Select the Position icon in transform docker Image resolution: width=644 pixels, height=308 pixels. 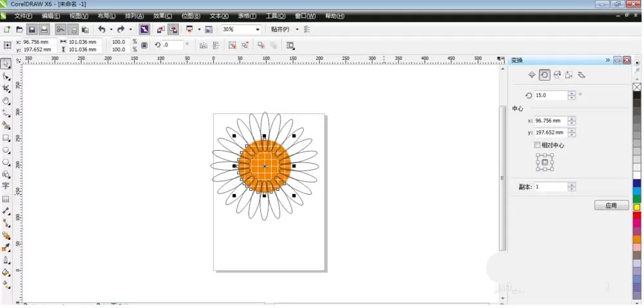[x=532, y=75]
